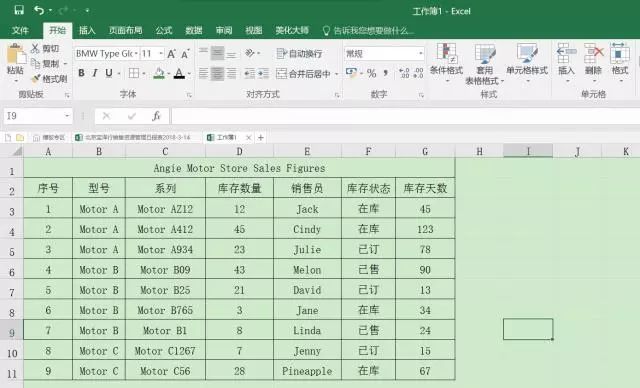Click the new workbook tab plus button
The width and height of the screenshot is (640, 388).
260,137
